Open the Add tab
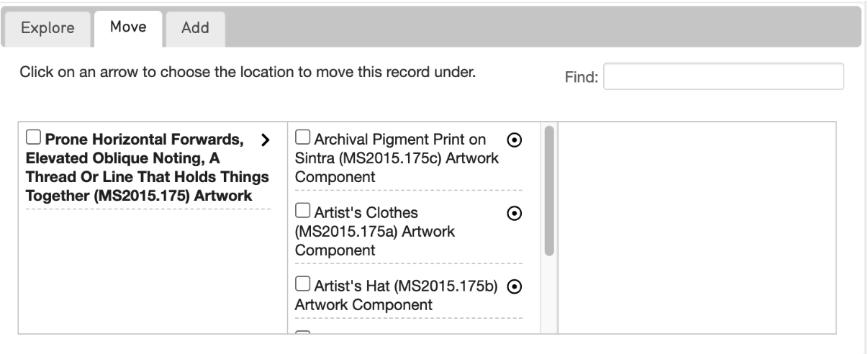Image resolution: width=868 pixels, height=354 pixels. click(x=195, y=29)
